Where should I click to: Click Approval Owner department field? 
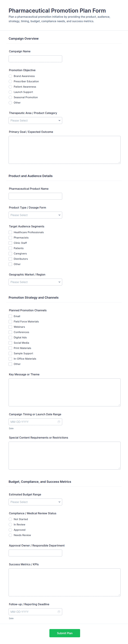[x=35, y=553]
